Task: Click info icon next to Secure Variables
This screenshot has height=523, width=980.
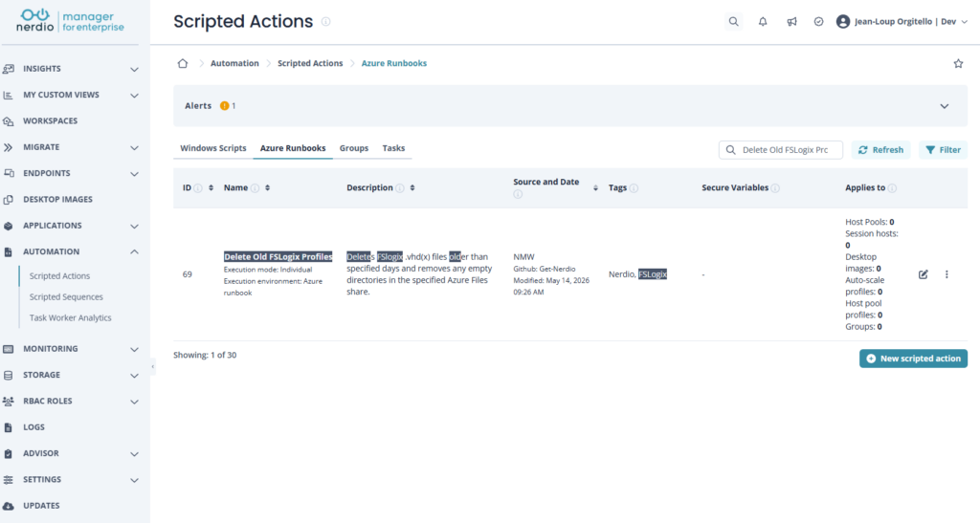Action: (x=775, y=187)
